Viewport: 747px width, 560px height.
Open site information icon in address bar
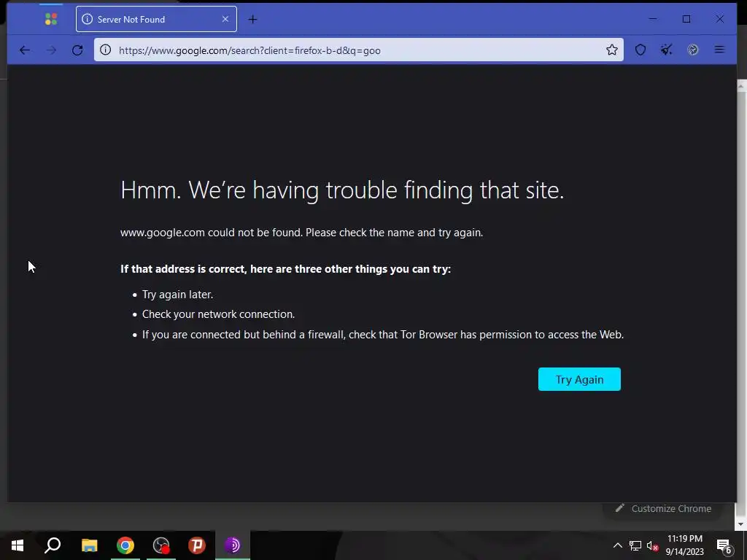[x=106, y=50]
